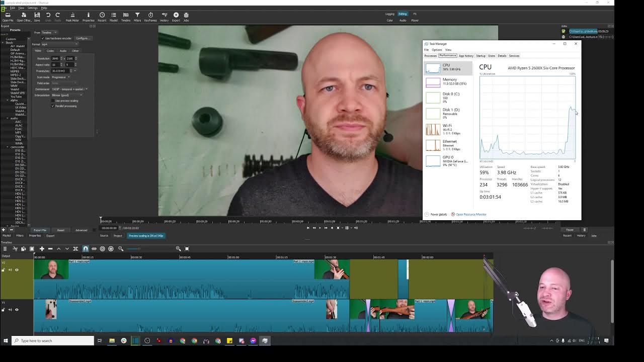
Task: Toggle timeline snapping magnet
Action: coord(86,249)
